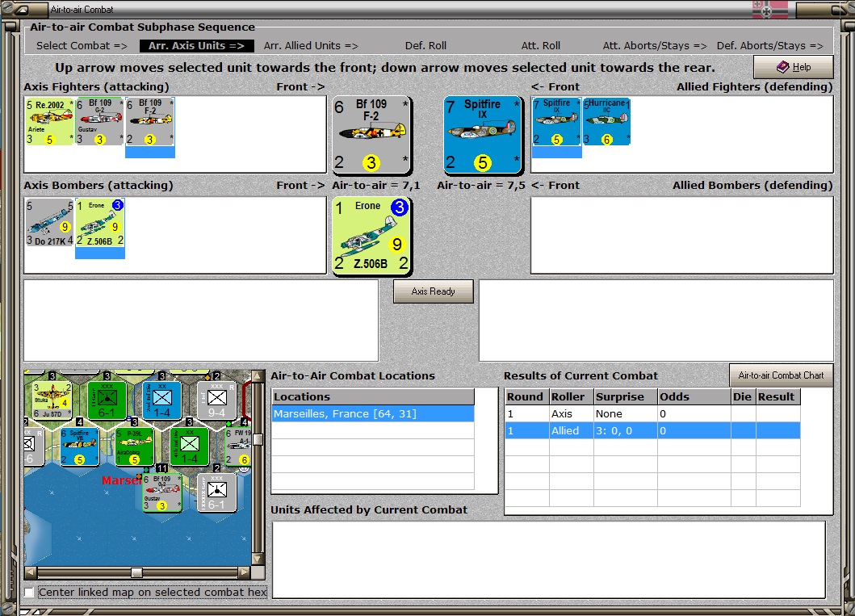Click the Select Combat subphase step
The image size is (855, 616).
pos(82,46)
